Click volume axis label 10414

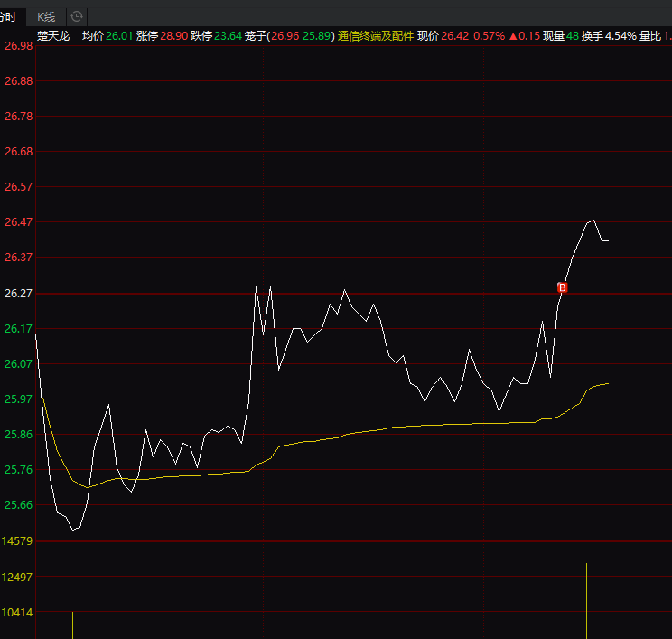[17, 613]
